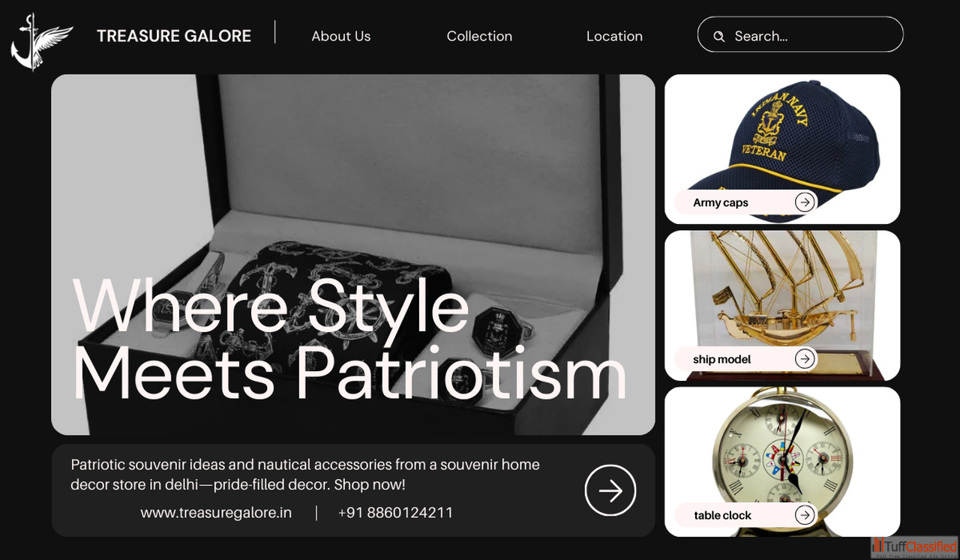Focus the Search input field

[x=800, y=34]
